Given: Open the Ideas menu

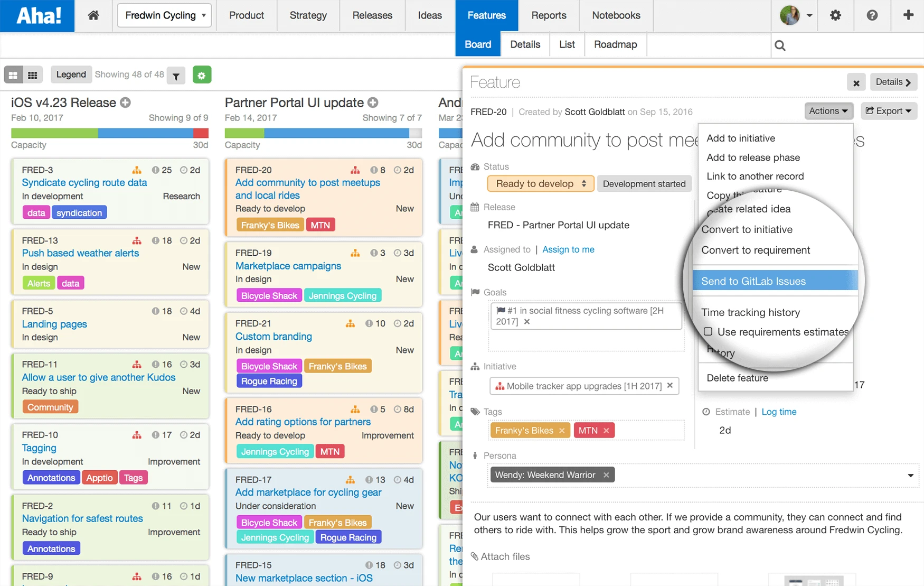Looking at the screenshot, I should point(430,15).
